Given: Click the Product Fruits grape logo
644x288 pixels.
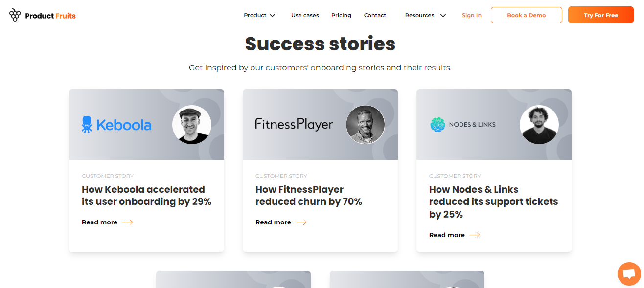Looking at the screenshot, I should tap(15, 15).
